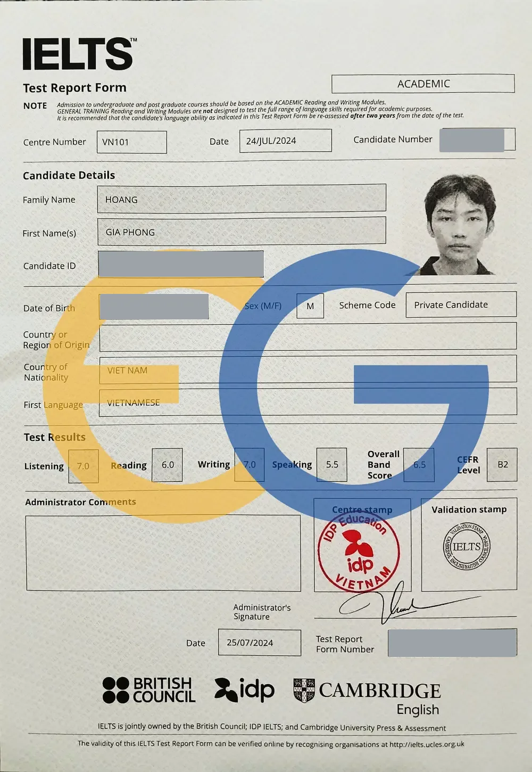Screen dimensions: 532x772
Task: Click the Reading score box 6.0
Action: tap(168, 465)
